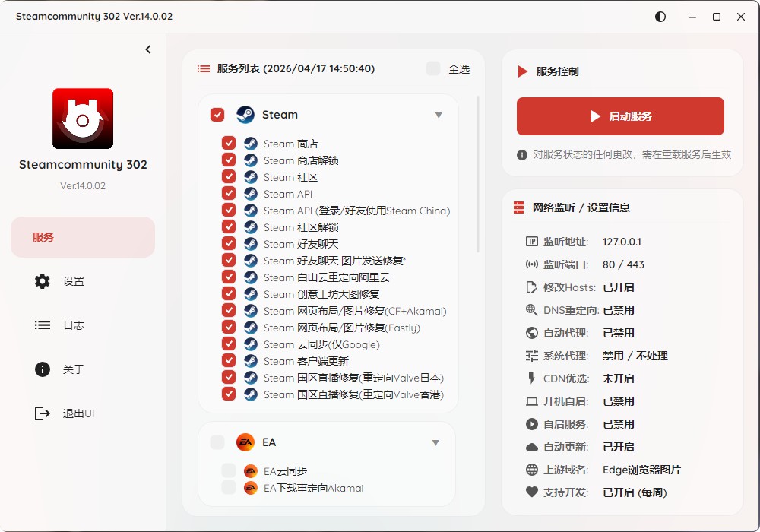Click the lightning icon beside CDN优选
The height and width of the screenshot is (532, 760).
[x=532, y=378]
